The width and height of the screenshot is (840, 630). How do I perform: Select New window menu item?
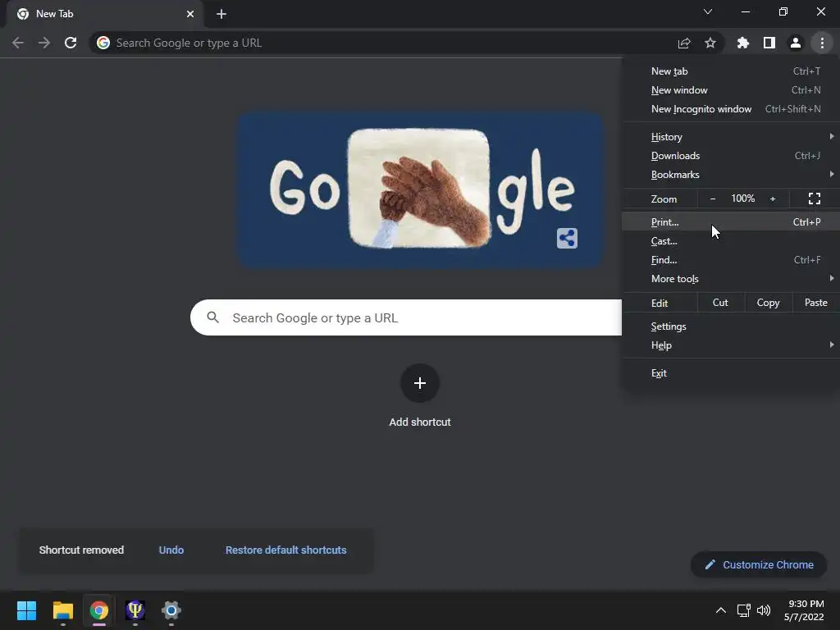[x=731, y=90]
